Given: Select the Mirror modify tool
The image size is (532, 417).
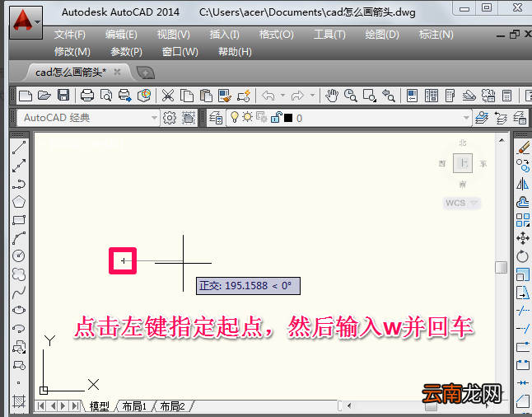Looking at the screenshot, I should [x=522, y=184].
